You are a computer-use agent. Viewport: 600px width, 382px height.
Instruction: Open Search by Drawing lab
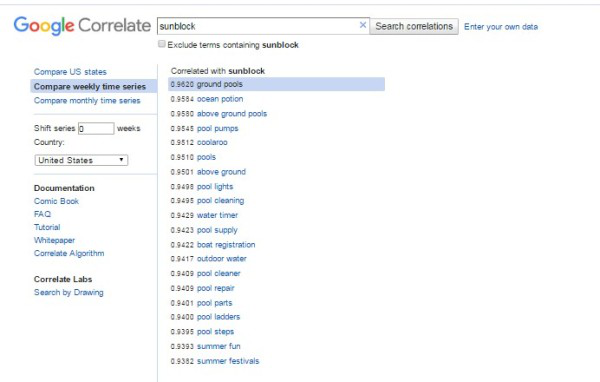[69, 292]
